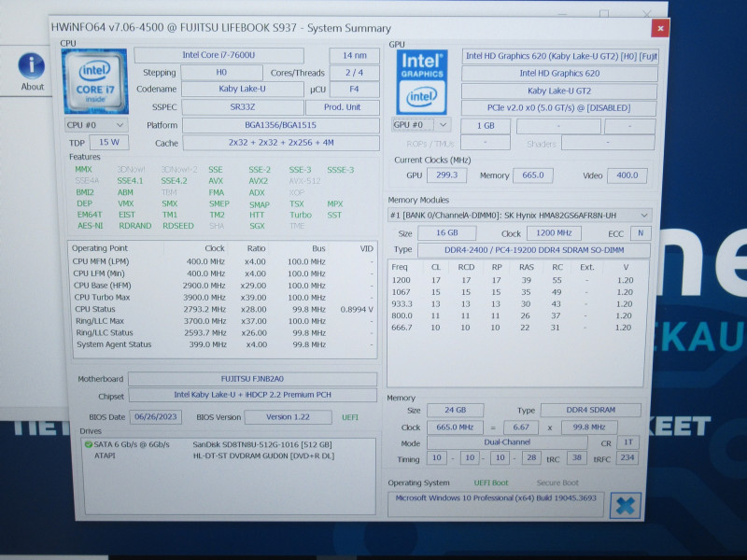Image resolution: width=747 pixels, height=560 pixels.
Task: Click the total Memory Size 24 GB field
Action: pos(456,410)
